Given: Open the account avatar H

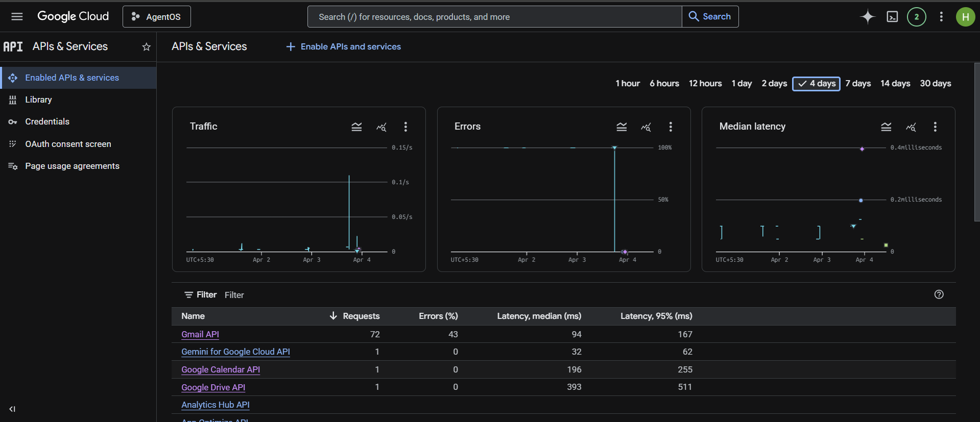Looking at the screenshot, I should (x=965, y=17).
